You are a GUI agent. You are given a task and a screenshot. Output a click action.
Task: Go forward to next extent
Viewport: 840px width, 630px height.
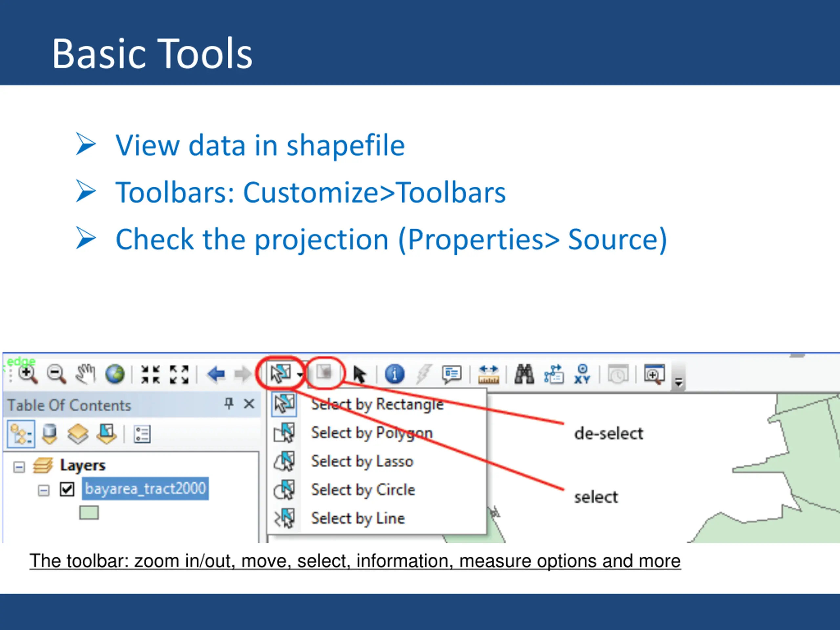point(243,374)
